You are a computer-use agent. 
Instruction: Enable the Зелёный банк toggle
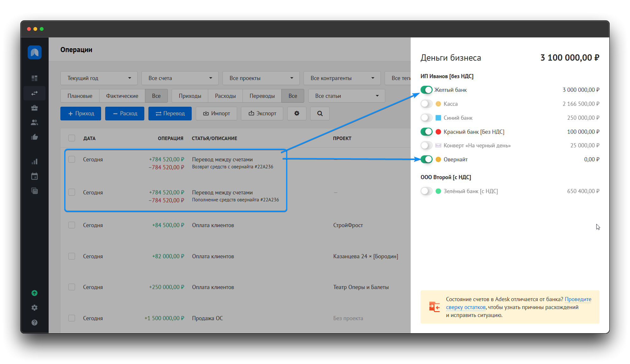click(x=426, y=191)
